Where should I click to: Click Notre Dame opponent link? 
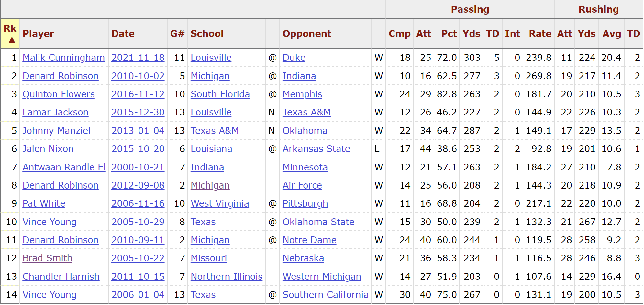coord(309,240)
